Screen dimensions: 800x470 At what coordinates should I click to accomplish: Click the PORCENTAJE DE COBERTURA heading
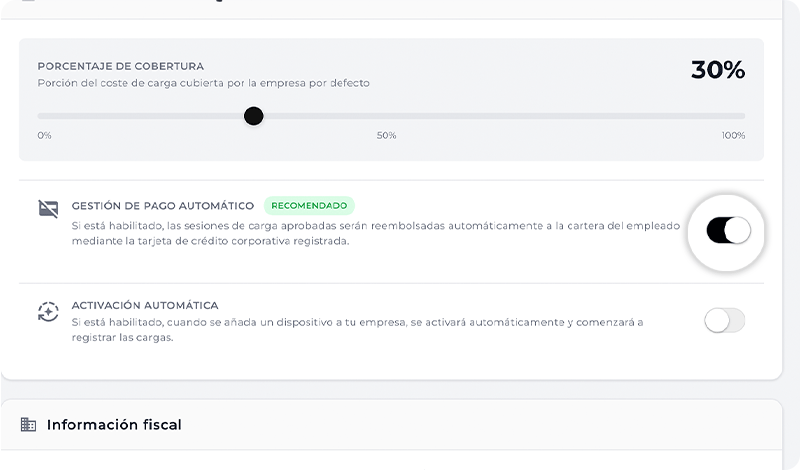[120, 66]
